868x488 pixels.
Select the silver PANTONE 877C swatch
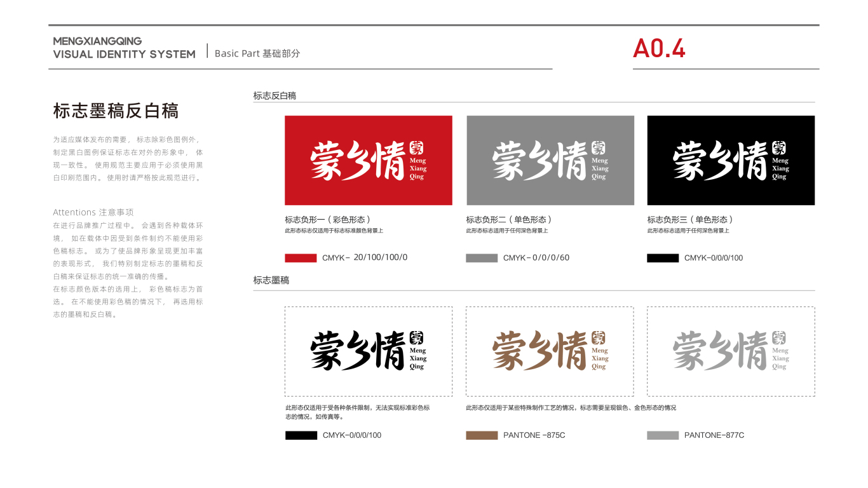coord(663,435)
